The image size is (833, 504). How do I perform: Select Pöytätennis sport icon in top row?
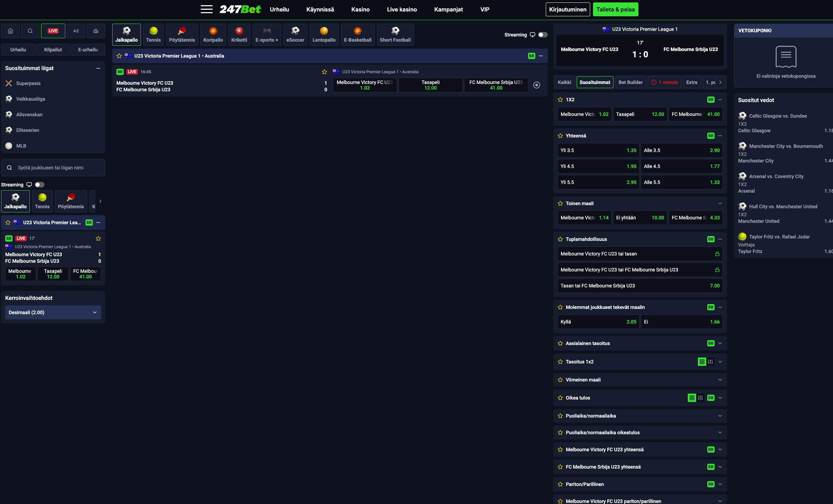(x=182, y=35)
